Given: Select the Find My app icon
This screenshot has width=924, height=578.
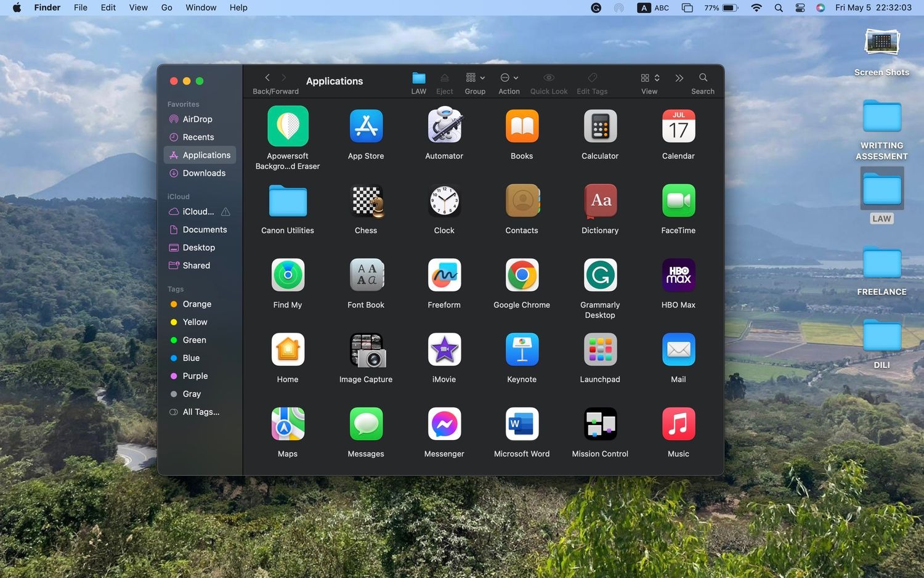Looking at the screenshot, I should pos(288,275).
